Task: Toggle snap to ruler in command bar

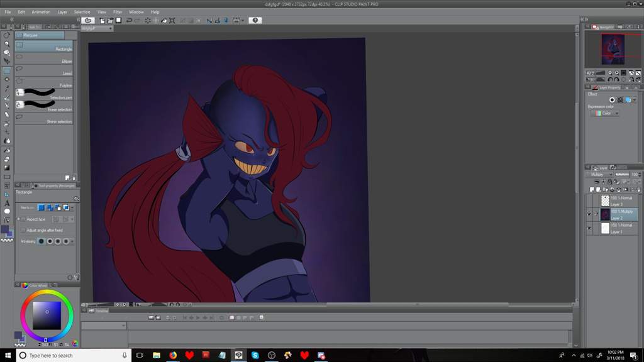Action: pos(209,20)
